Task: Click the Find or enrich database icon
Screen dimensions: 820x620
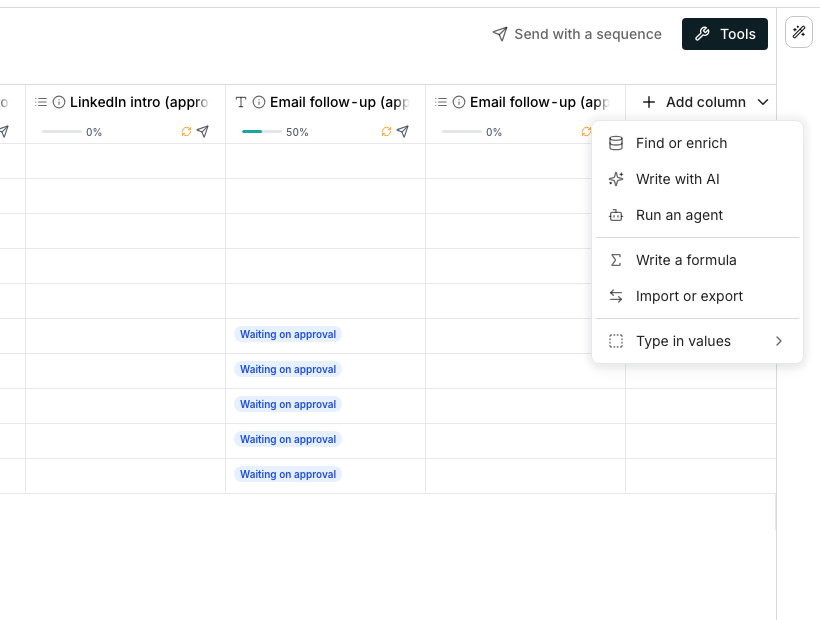Action: pos(616,143)
